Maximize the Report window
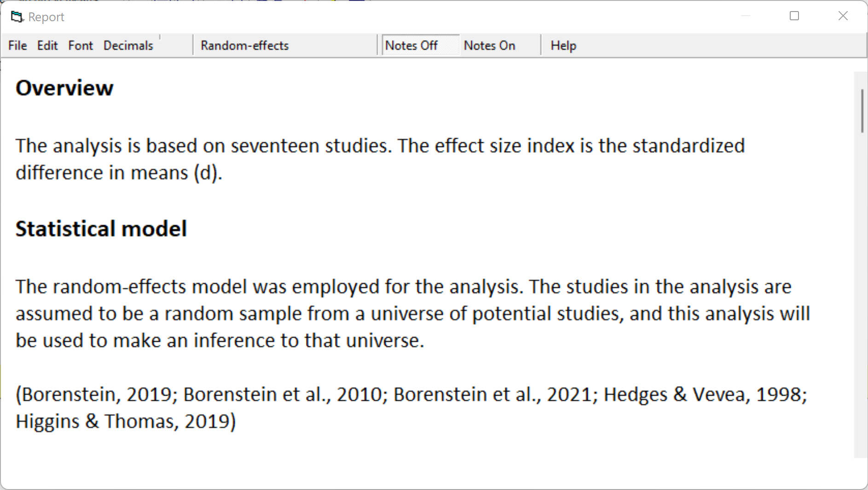 (x=794, y=16)
